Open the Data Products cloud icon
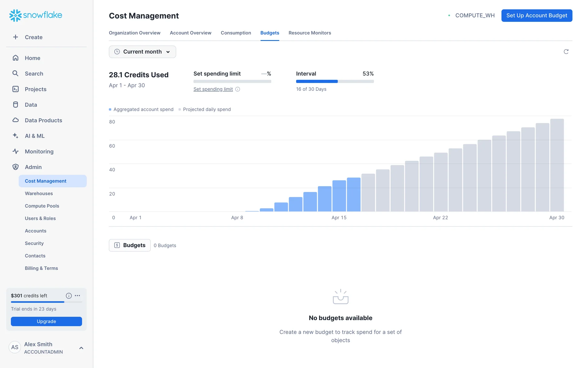Screen dimensions: 588x368 click(15, 120)
